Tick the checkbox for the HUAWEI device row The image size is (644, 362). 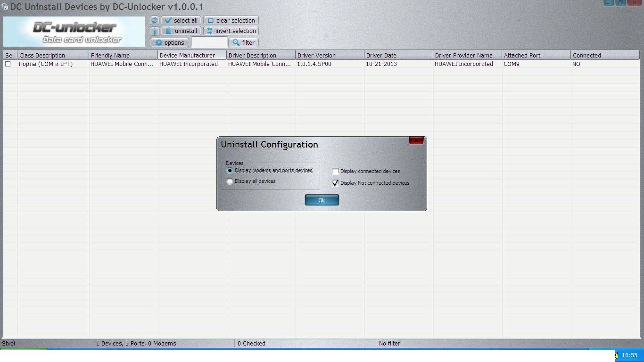[8, 64]
